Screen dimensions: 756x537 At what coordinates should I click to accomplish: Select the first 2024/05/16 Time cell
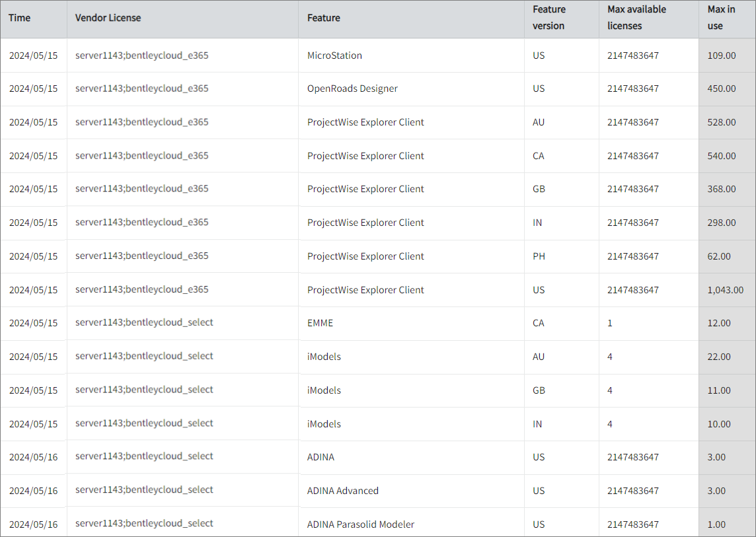point(33,456)
